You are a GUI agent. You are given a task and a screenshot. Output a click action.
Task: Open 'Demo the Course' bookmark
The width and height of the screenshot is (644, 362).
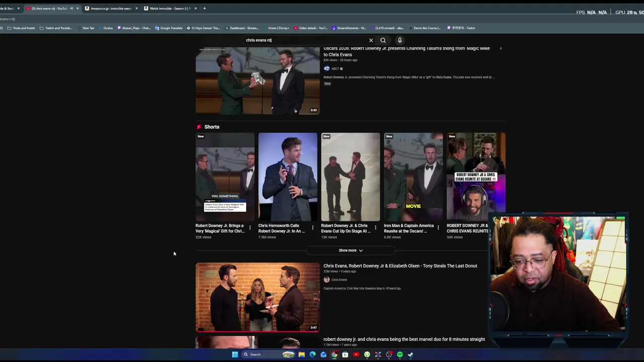(424, 28)
